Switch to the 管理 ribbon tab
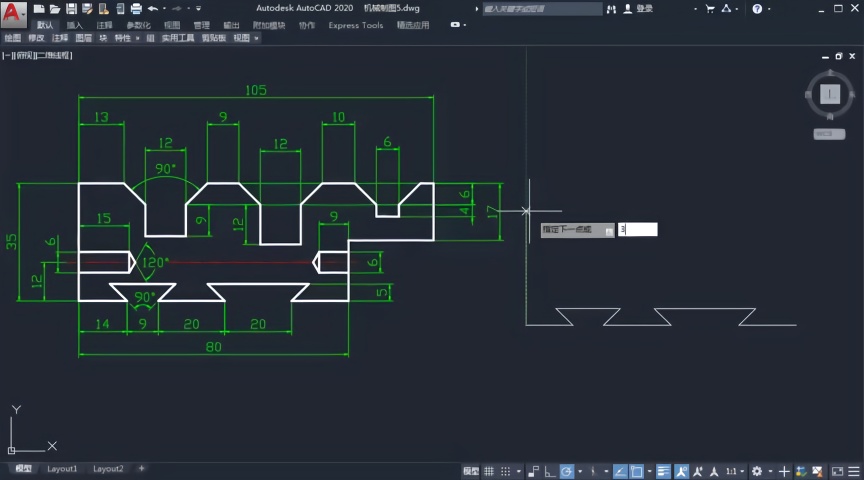The image size is (864, 480). pyautogui.click(x=202, y=25)
